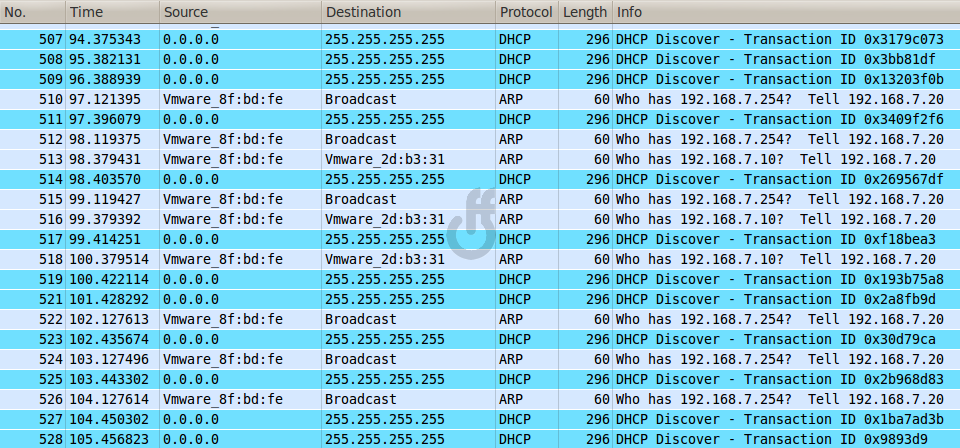The image size is (960, 448).
Task: Click the Info column header
Action: pyautogui.click(x=786, y=12)
